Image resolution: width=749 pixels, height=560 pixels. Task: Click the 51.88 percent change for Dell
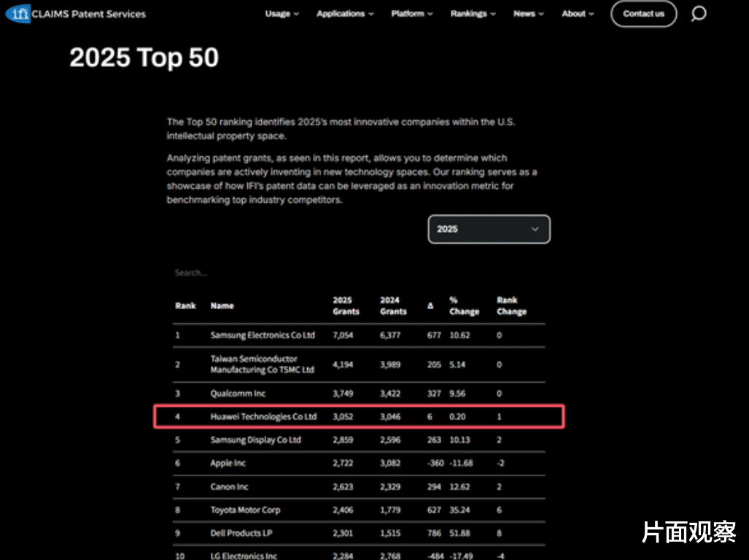point(459,533)
